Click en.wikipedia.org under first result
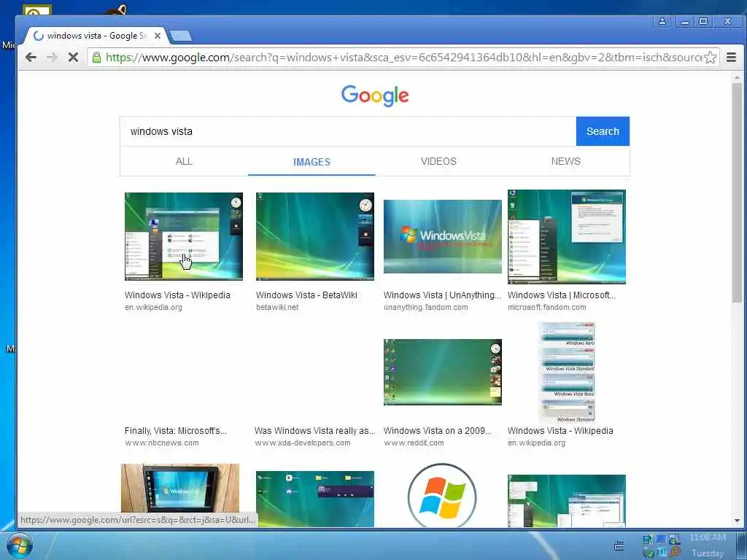This screenshot has width=747, height=560. click(x=153, y=308)
